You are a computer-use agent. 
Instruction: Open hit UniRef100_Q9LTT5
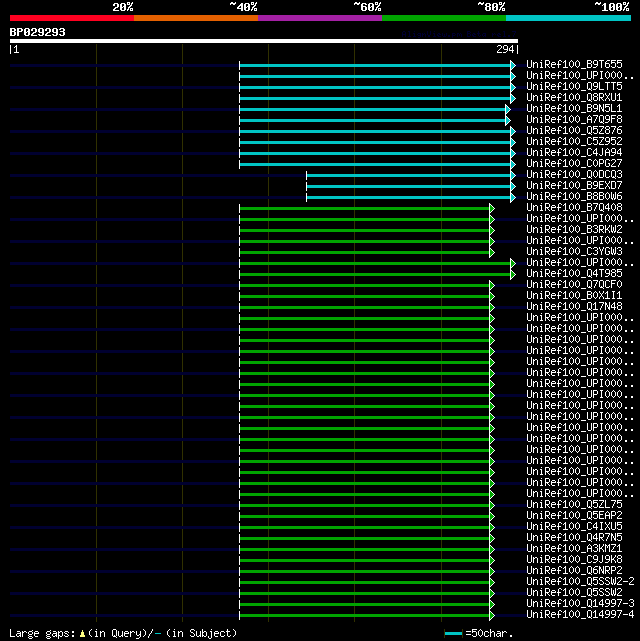pos(574,86)
